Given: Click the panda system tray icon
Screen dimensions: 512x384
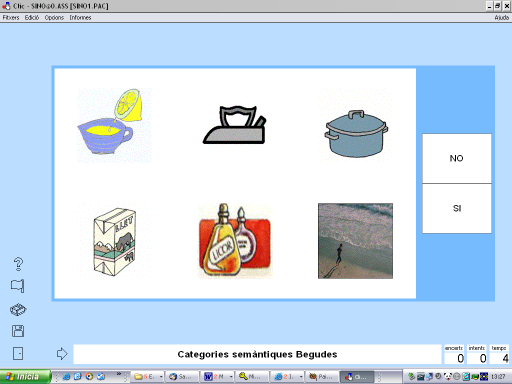Looking at the screenshot, I should click(448, 377).
